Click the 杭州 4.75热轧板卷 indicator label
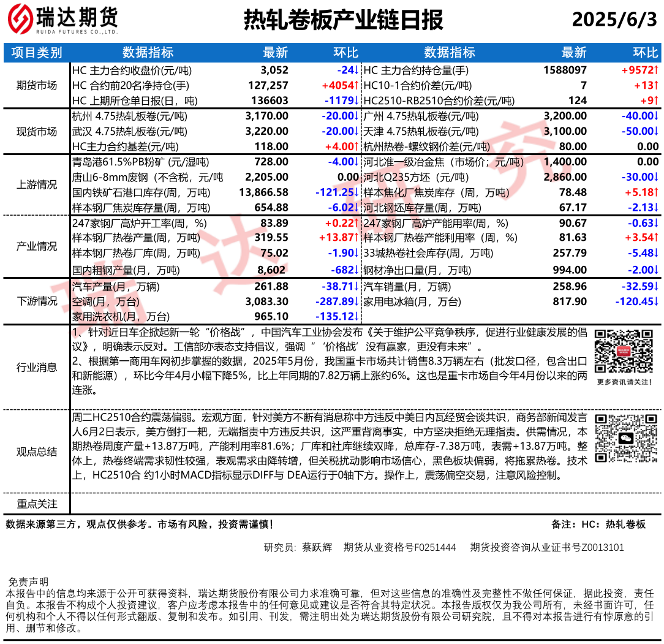 (130, 116)
